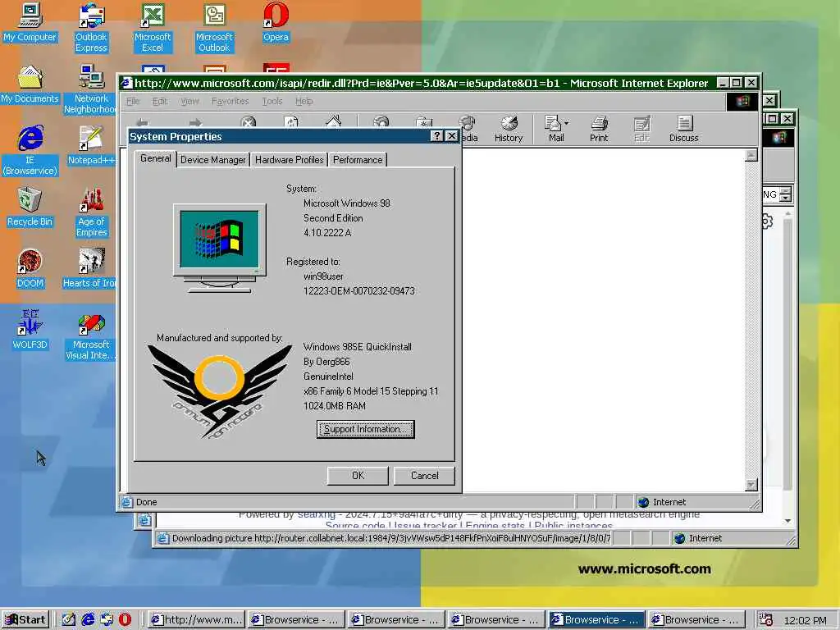Launch Outlook Express from quick launch
840x630 pixels.
107,620
